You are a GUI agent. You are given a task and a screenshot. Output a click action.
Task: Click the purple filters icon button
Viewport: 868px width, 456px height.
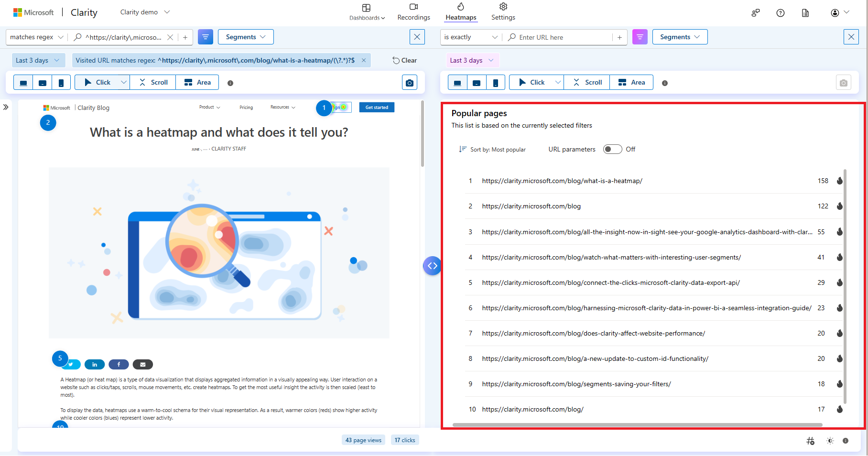tap(640, 37)
